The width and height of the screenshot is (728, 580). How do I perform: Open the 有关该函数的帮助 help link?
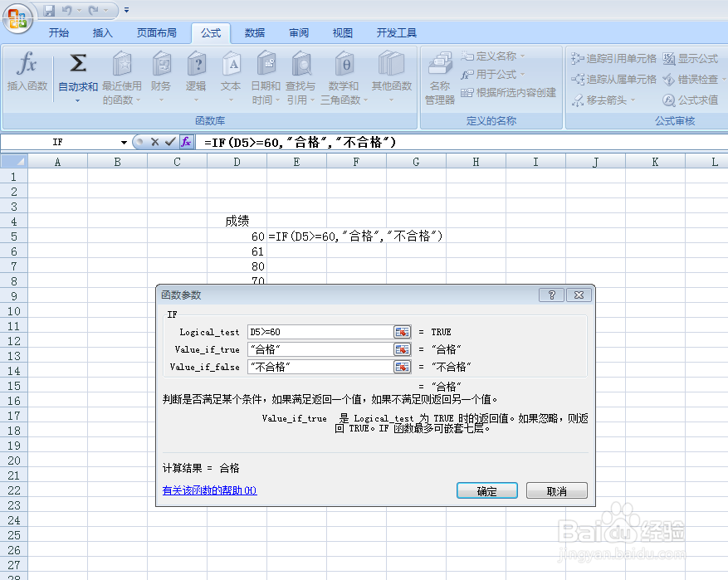point(207,490)
